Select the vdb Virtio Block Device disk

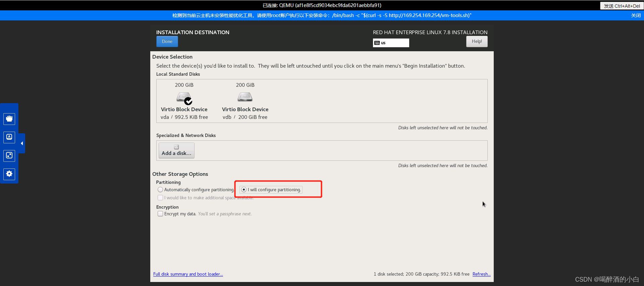(x=245, y=101)
